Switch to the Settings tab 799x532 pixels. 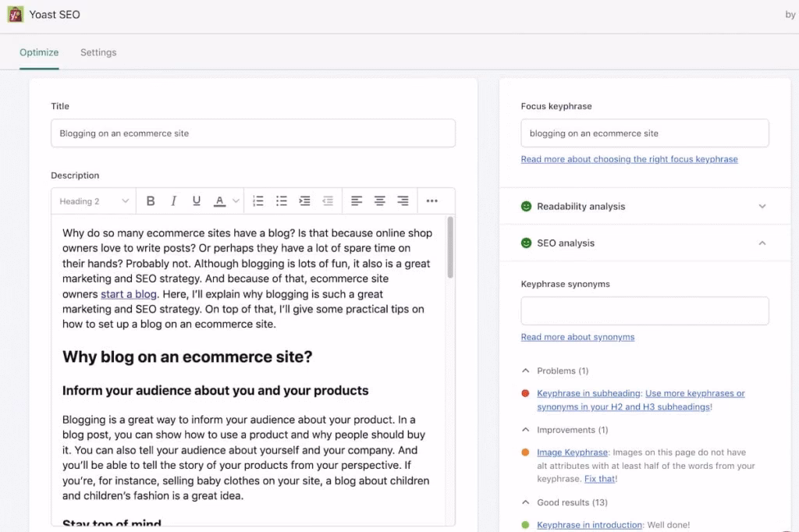coord(98,52)
